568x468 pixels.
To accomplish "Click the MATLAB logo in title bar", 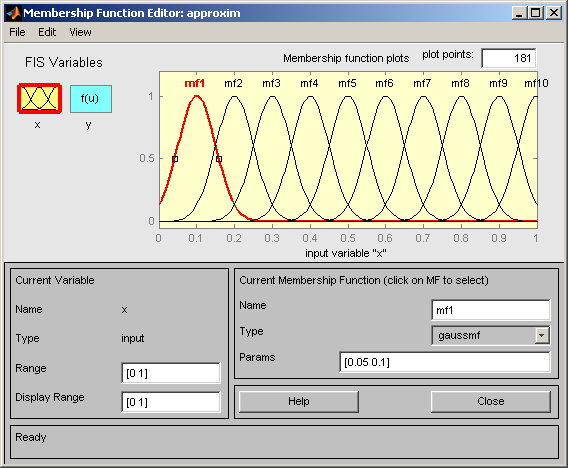I will [14, 13].
